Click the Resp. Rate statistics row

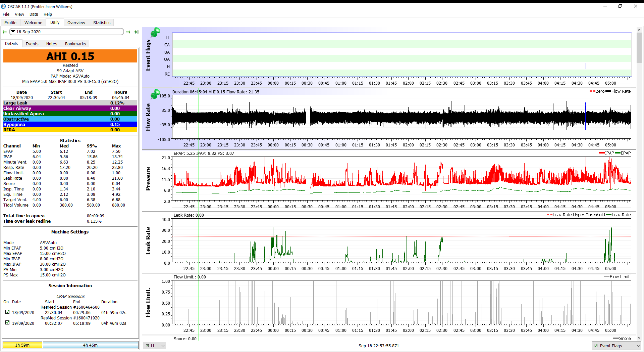pyautogui.click(x=70, y=167)
